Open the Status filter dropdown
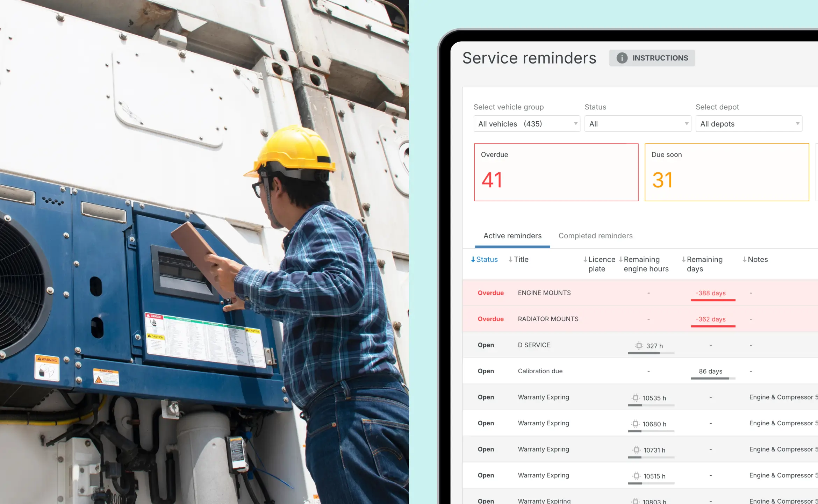 637,124
